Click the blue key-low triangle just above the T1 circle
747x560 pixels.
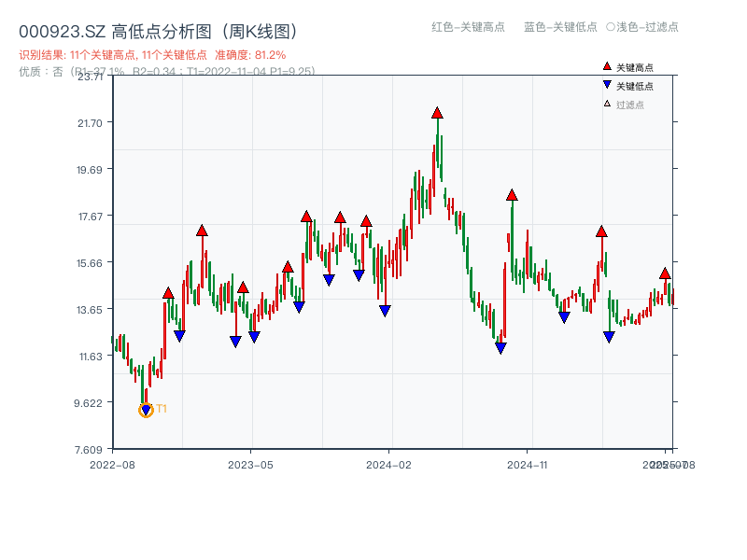pos(146,408)
